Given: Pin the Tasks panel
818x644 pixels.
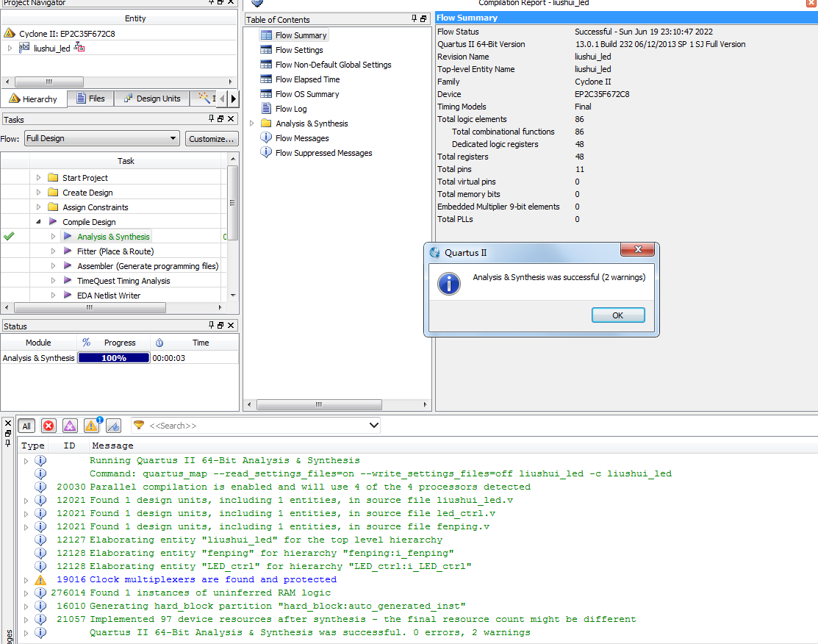Looking at the screenshot, I should tap(212, 118).
